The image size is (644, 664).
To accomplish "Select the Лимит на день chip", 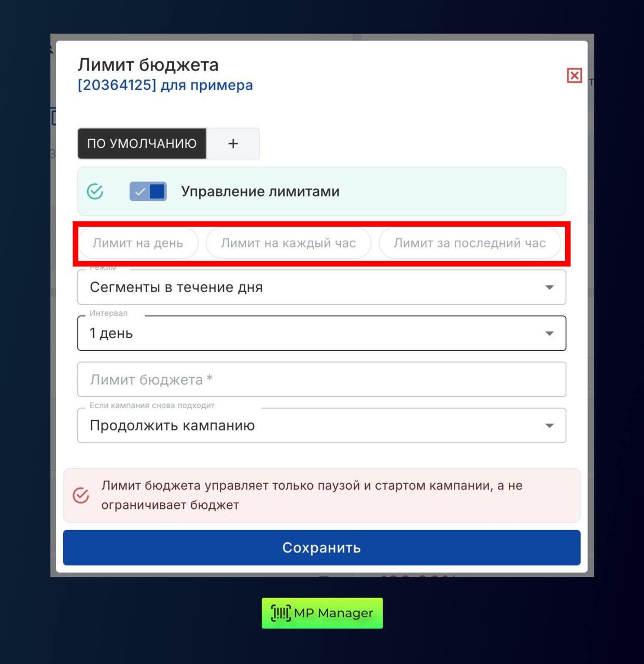I will 138,243.
